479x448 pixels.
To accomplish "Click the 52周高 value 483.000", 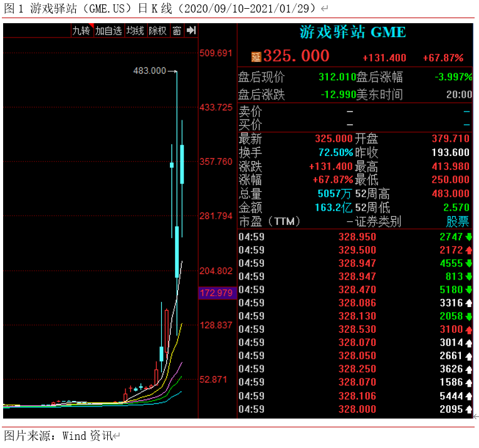I will [451, 194].
